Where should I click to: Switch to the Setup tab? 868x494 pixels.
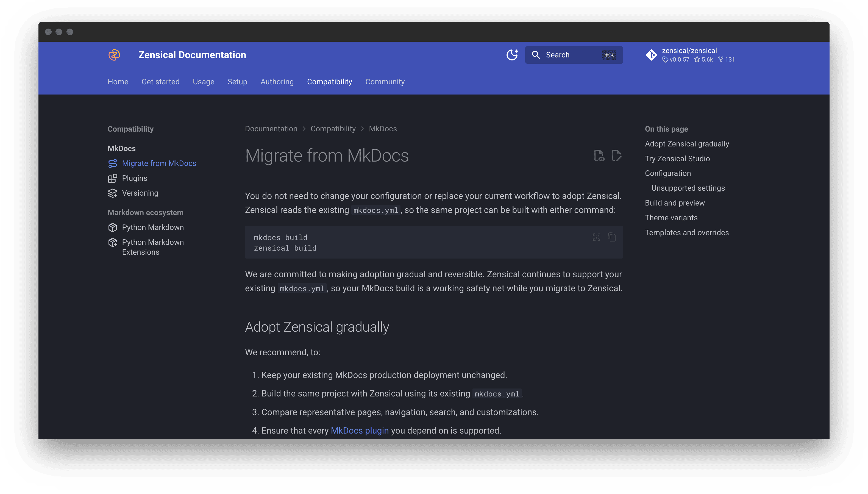(x=237, y=82)
